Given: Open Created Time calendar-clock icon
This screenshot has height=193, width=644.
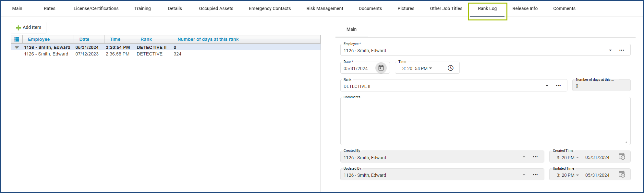Looking at the screenshot, I should point(622,157).
